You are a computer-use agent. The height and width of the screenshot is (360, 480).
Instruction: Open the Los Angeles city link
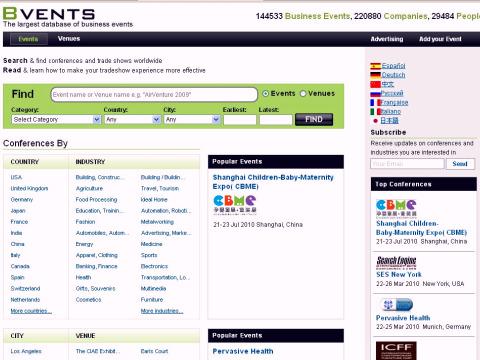pos(26,351)
